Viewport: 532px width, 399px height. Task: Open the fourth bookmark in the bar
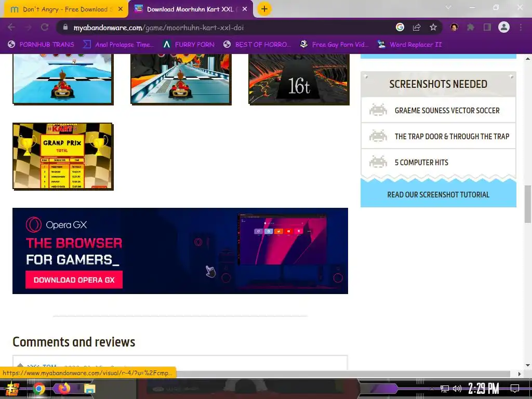pos(257,45)
